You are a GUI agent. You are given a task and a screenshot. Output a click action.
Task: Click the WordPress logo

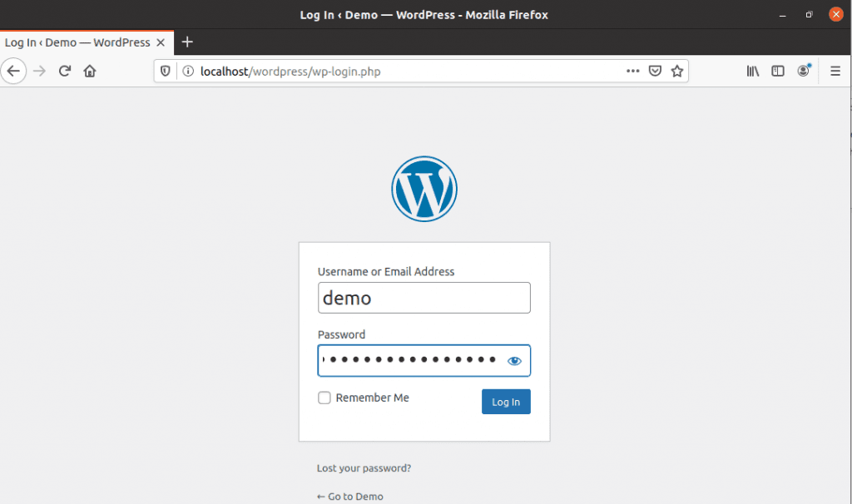pos(424,190)
